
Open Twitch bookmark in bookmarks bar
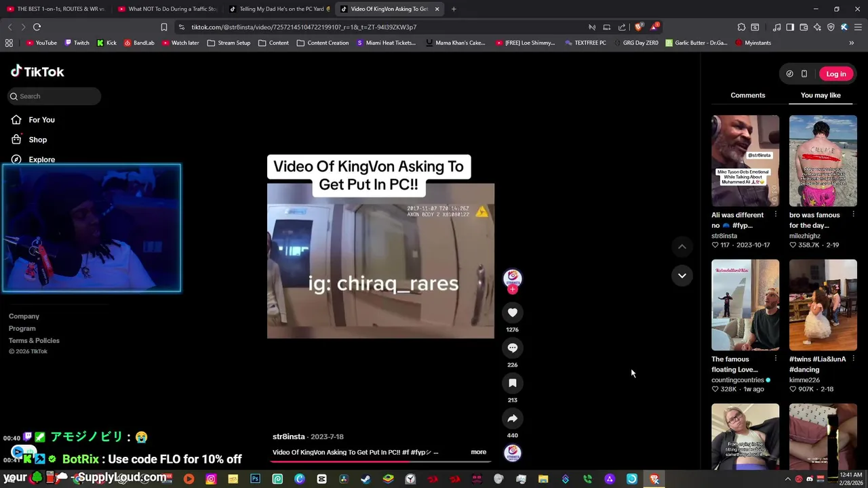[x=77, y=43]
